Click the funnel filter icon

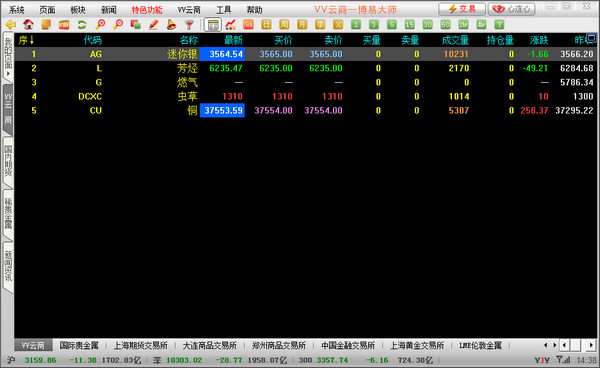point(189,25)
